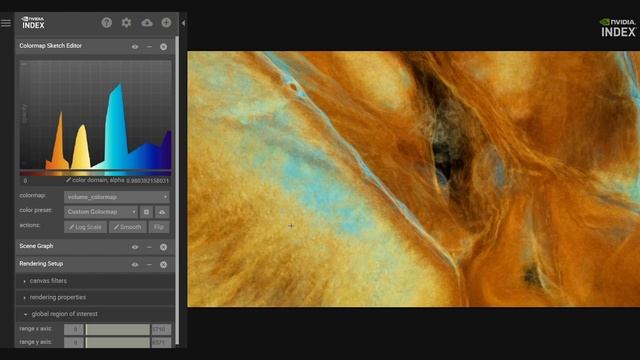Click the crosshair cursor in volume viewport
Viewport: 640px width, 360px height.
pyautogui.click(x=291, y=225)
